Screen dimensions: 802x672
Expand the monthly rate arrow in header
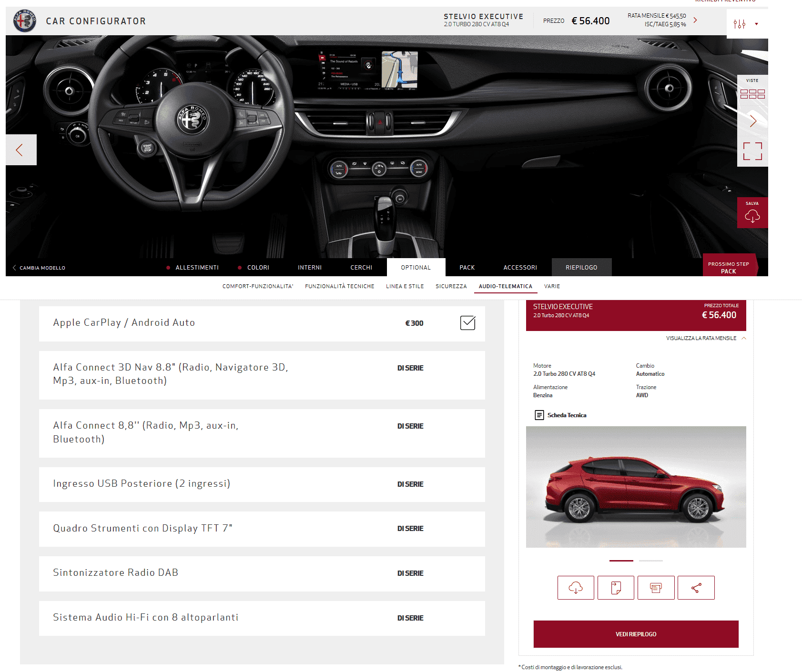(x=695, y=20)
